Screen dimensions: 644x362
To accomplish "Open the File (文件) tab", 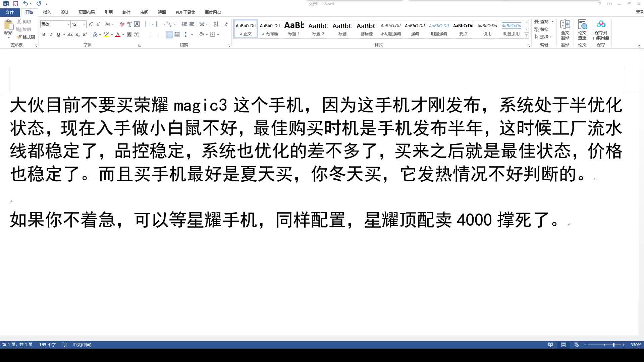I will coord(10,12).
